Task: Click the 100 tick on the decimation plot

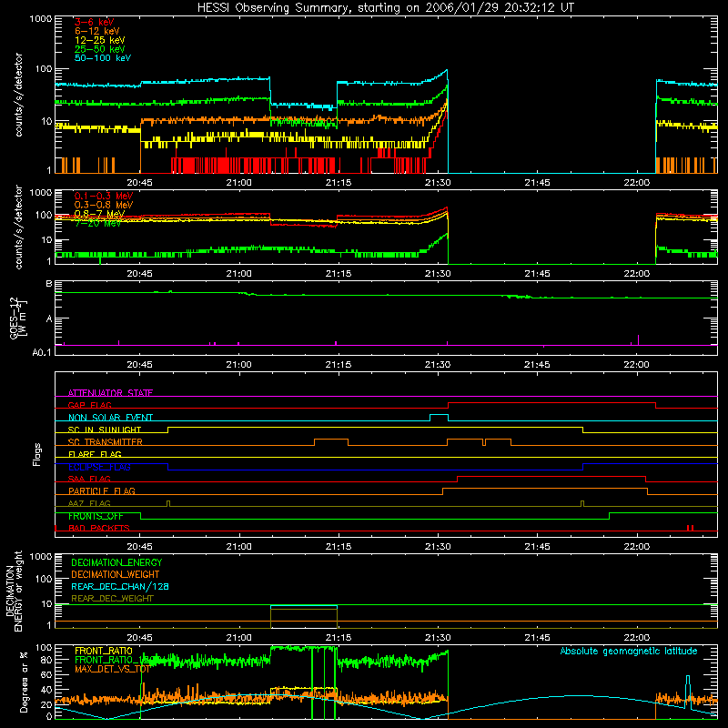Action: pyautogui.click(x=44, y=579)
